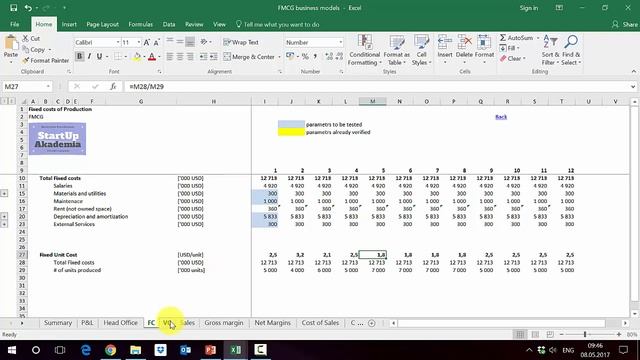Viewport: 640px width, 360px height.
Task: Click the Back hyperlink
Action: pos(501,117)
